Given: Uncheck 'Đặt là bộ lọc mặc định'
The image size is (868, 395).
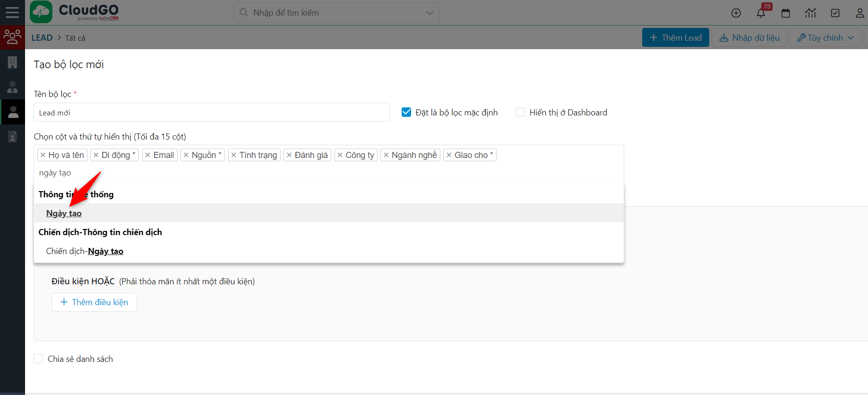Looking at the screenshot, I should click(406, 112).
